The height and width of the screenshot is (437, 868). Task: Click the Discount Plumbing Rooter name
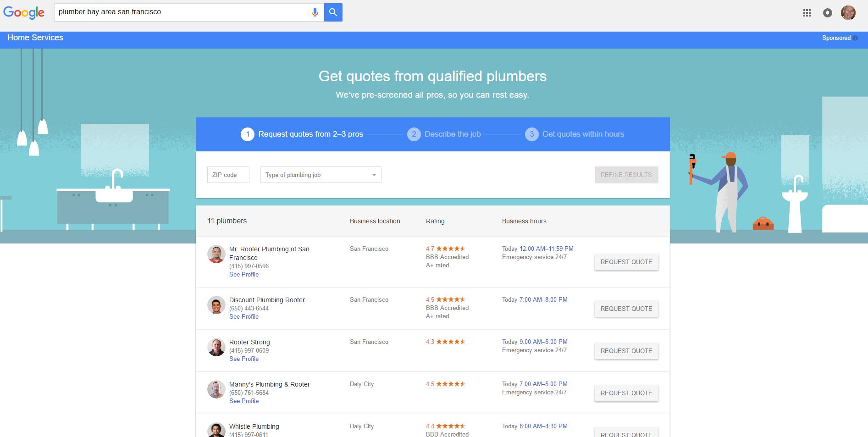point(267,300)
